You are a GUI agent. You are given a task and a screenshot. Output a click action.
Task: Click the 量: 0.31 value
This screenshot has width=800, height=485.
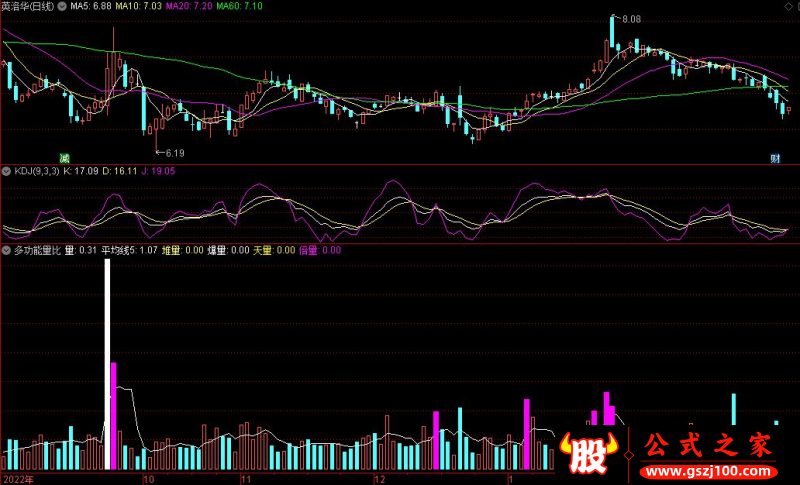coord(81,250)
